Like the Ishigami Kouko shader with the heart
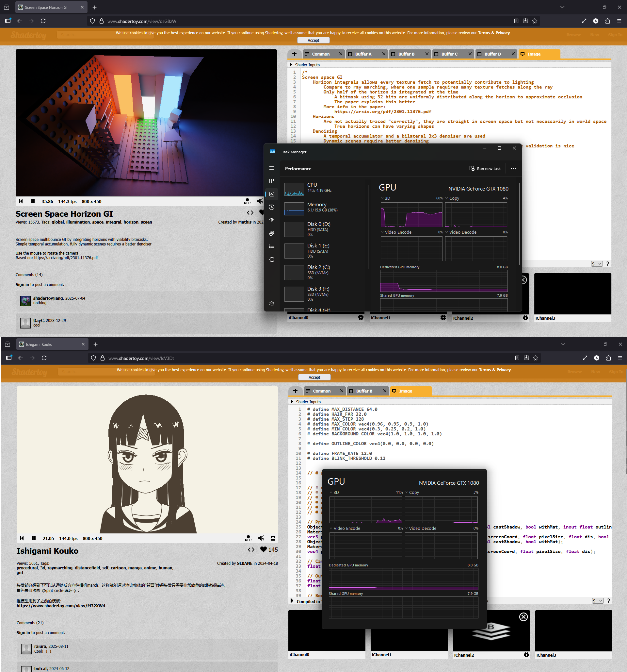 coord(264,550)
